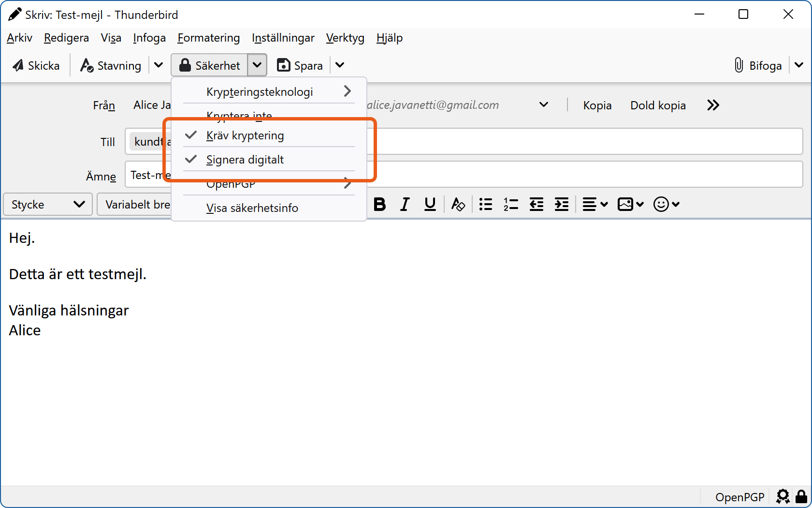The height and width of the screenshot is (508, 812).
Task: Click in the message body text
Action: pos(406,352)
